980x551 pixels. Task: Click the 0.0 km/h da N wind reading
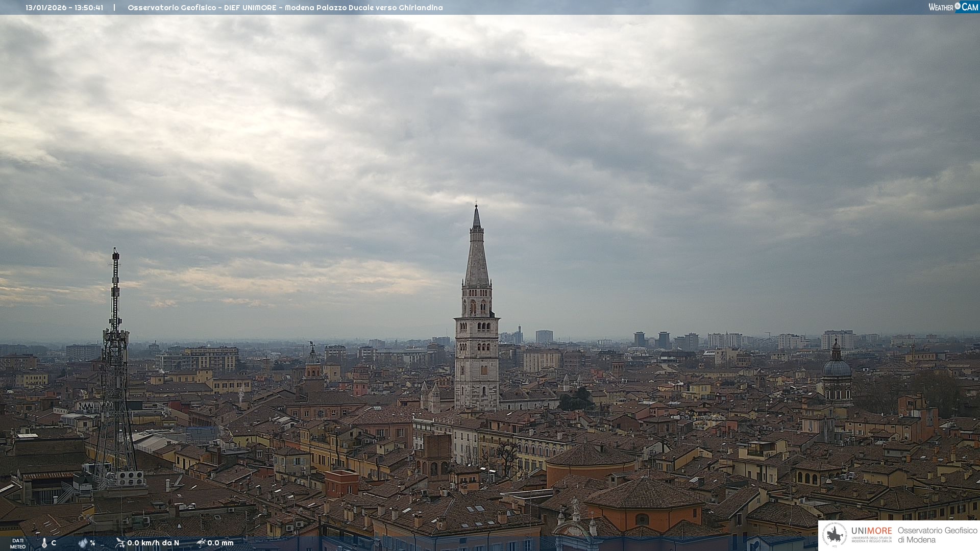(x=153, y=543)
